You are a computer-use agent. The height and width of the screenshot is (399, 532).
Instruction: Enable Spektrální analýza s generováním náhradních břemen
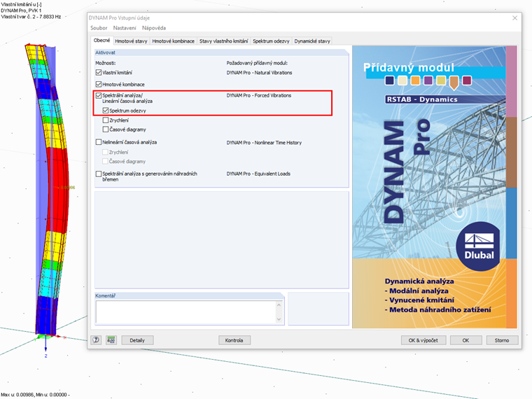[x=99, y=174]
